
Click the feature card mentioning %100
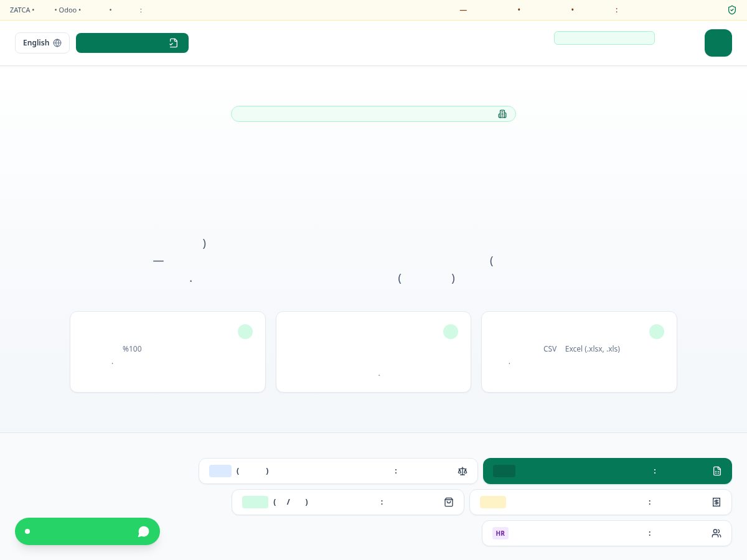[167, 352]
